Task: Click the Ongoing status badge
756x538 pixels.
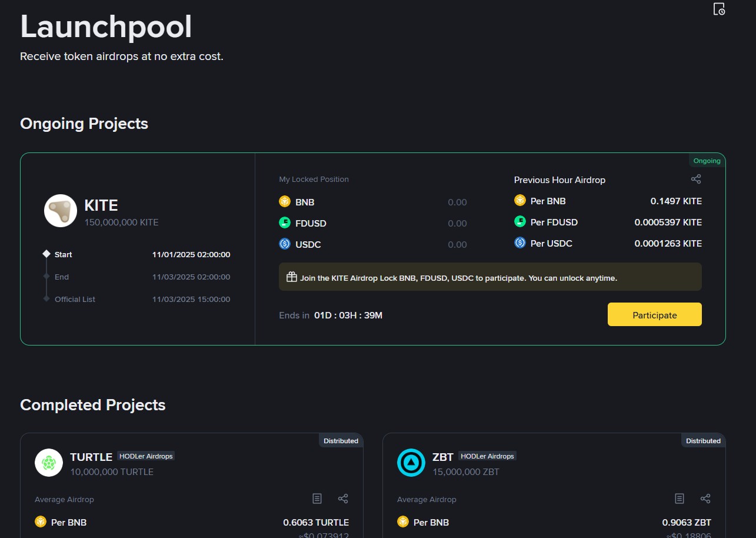Action: point(707,161)
